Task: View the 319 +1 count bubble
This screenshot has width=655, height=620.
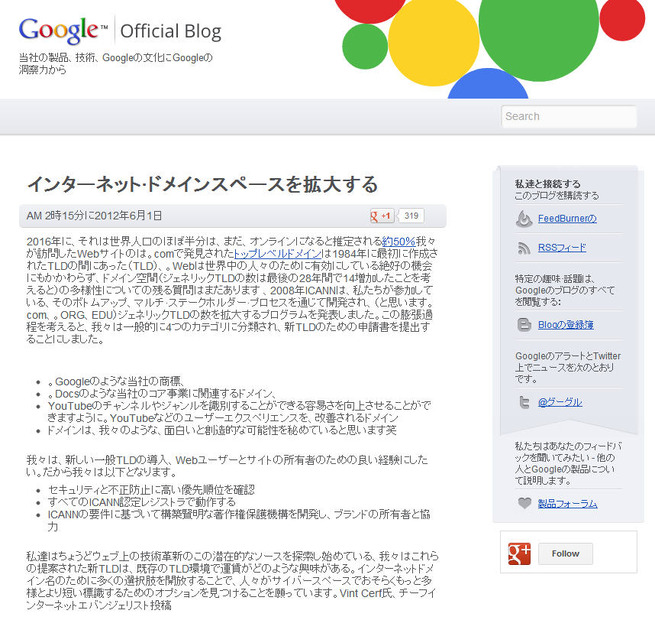Action: coord(411,216)
